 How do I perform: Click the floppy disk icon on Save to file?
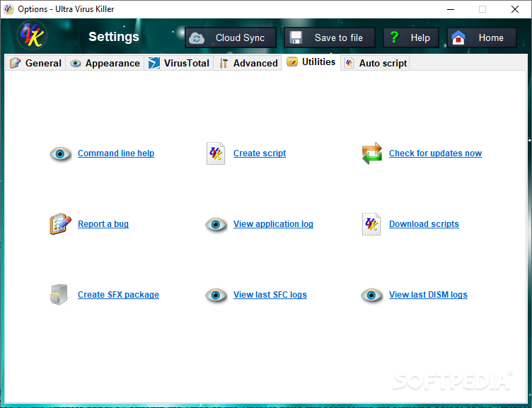pyautogui.click(x=296, y=37)
